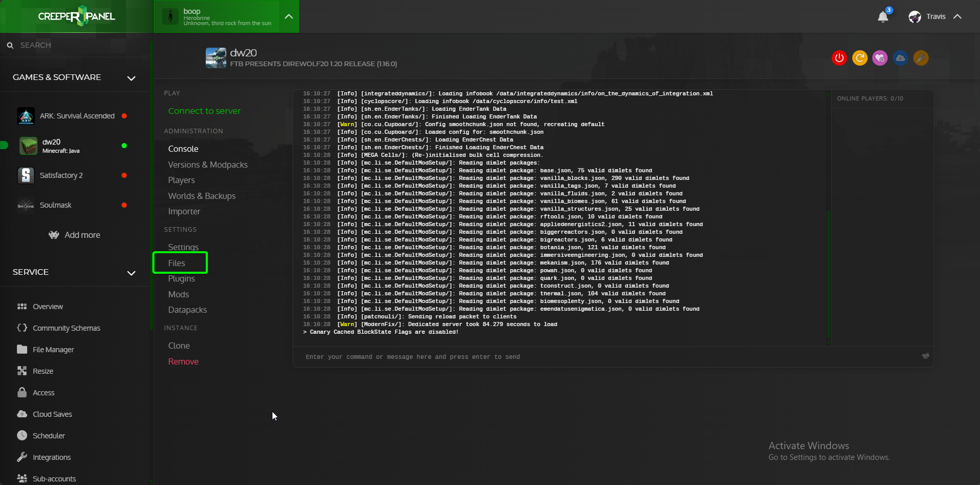
Task: Click the Community Schemas braces icon
Action: pyautogui.click(x=22, y=328)
